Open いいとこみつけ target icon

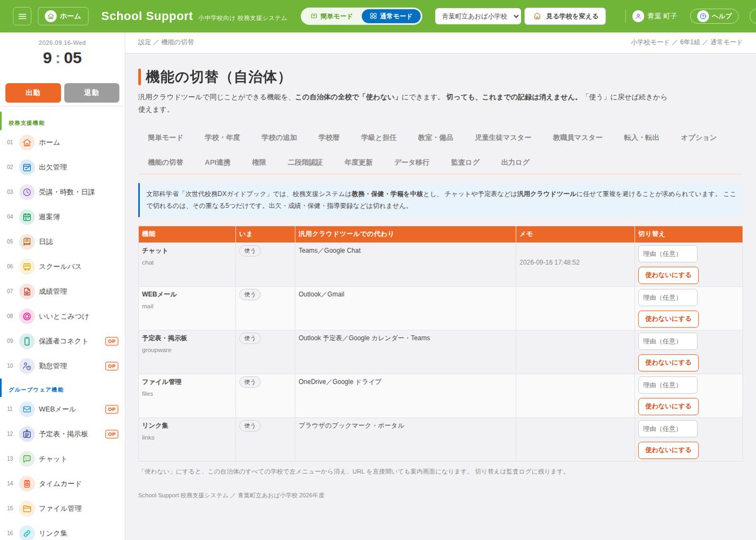(27, 316)
